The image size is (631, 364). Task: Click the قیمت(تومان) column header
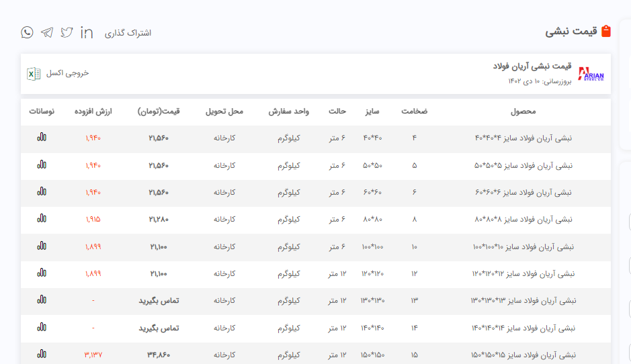pyautogui.click(x=159, y=111)
